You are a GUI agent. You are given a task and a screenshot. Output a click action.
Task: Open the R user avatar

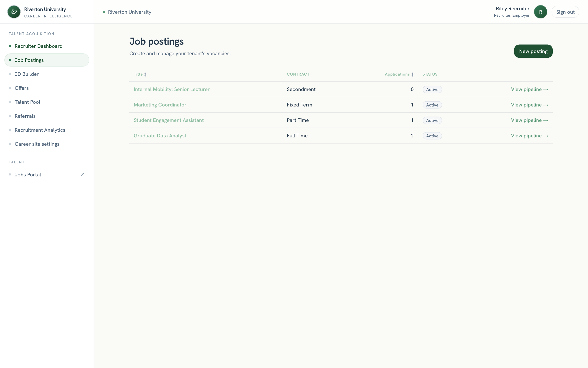[x=540, y=12]
